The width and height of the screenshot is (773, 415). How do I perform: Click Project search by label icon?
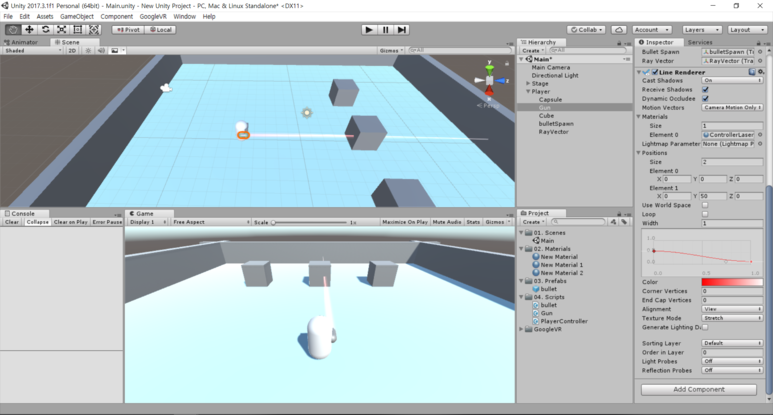pyautogui.click(x=624, y=222)
